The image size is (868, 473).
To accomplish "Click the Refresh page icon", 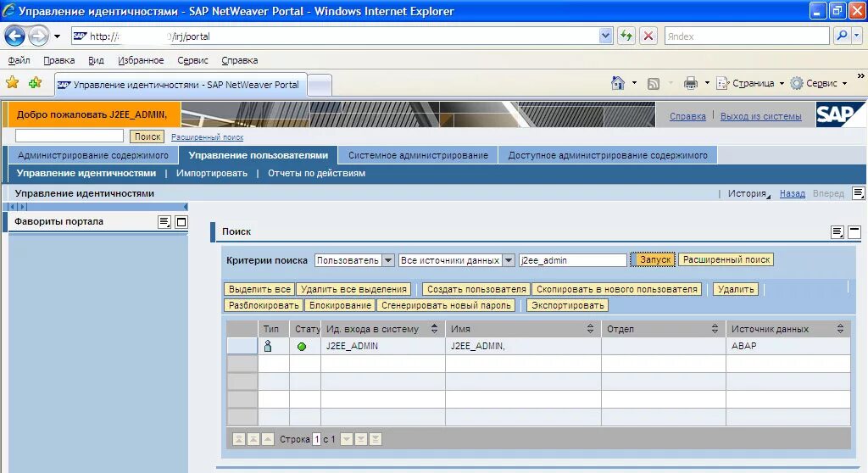I will pyautogui.click(x=626, y=36).
